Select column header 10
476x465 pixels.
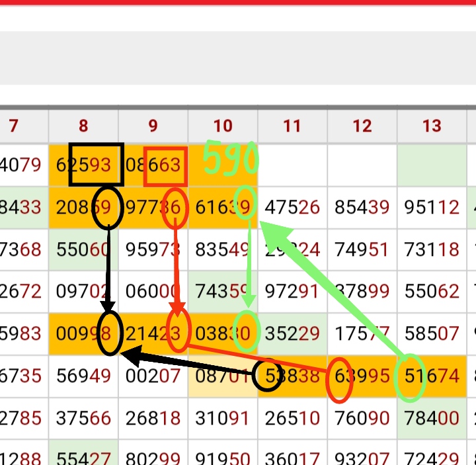[223, 126]
